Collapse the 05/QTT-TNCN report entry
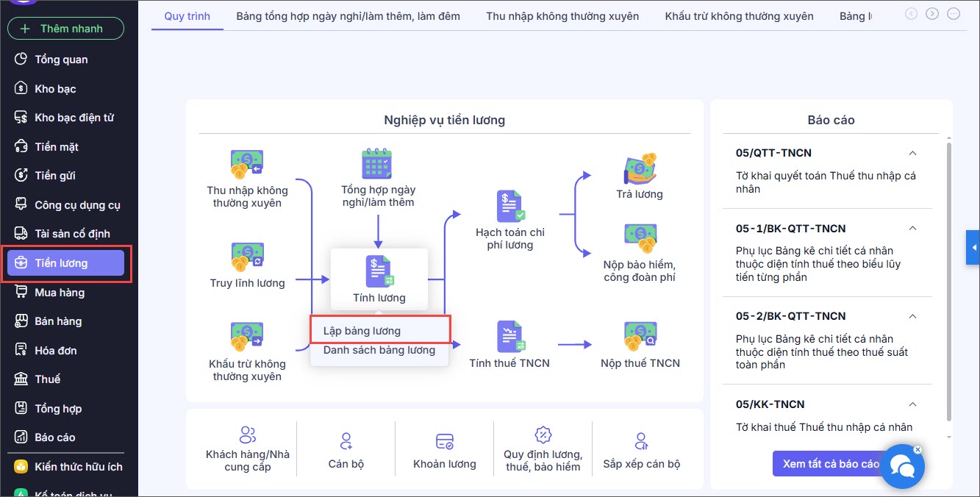The height and width of the screenshot is (497, 980). (x=912, y=153)
